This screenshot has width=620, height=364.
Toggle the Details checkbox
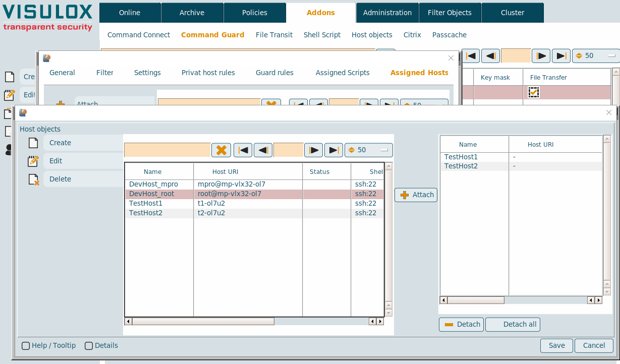pyautogui.click(x=89, y=346)
